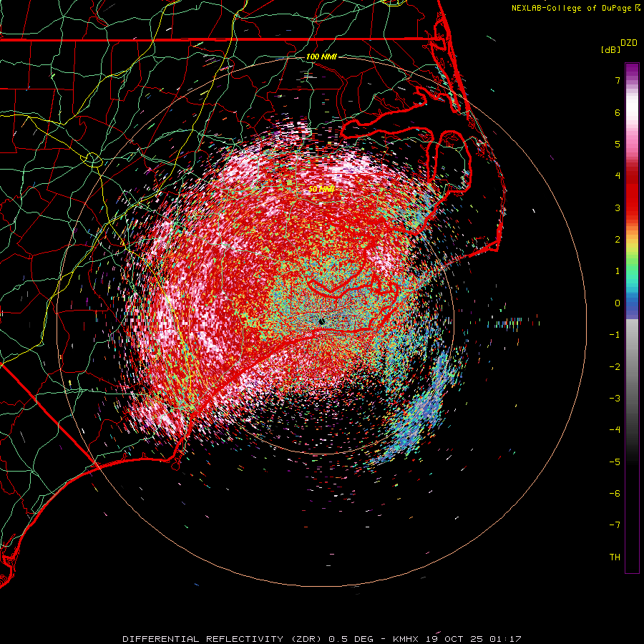Viewport: 644px width, 644px height.
Task: Click the 2 value on color scale
Action: pos(618,240)
